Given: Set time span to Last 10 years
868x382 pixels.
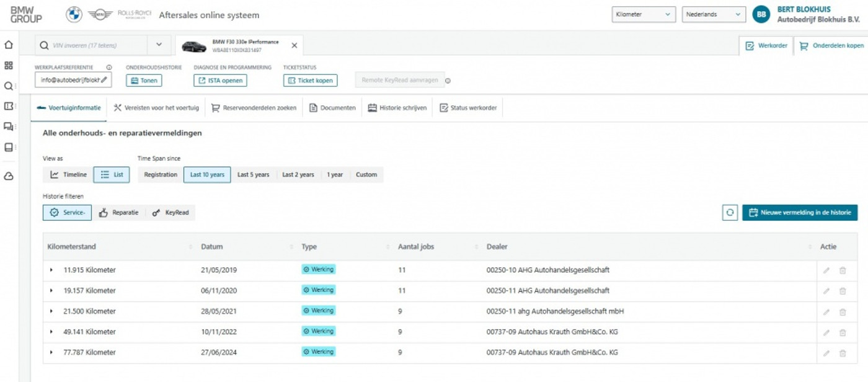Looking at the screenshot, I should (207, 175).
